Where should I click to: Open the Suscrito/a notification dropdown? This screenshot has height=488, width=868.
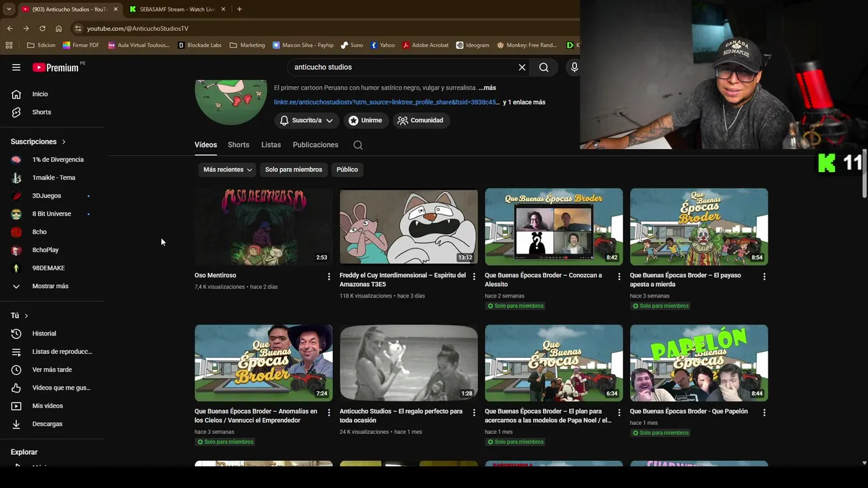click(307, 121)
